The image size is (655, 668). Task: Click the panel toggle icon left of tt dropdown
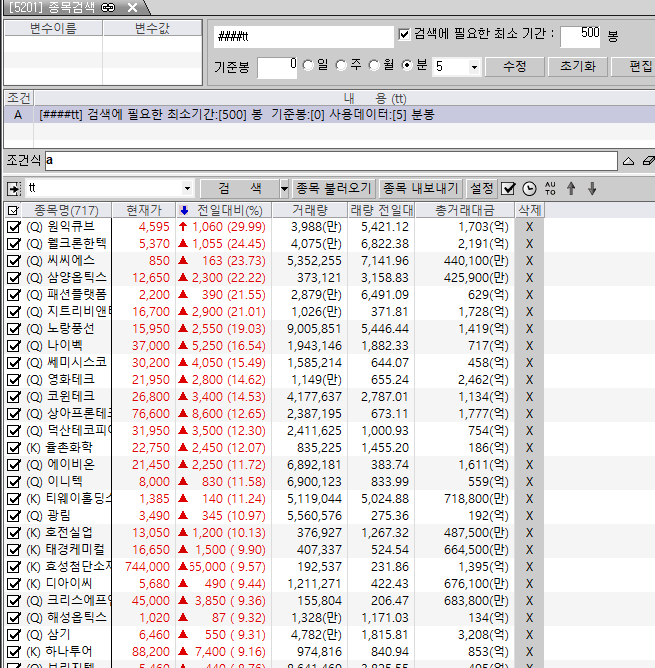coord(13,188)
